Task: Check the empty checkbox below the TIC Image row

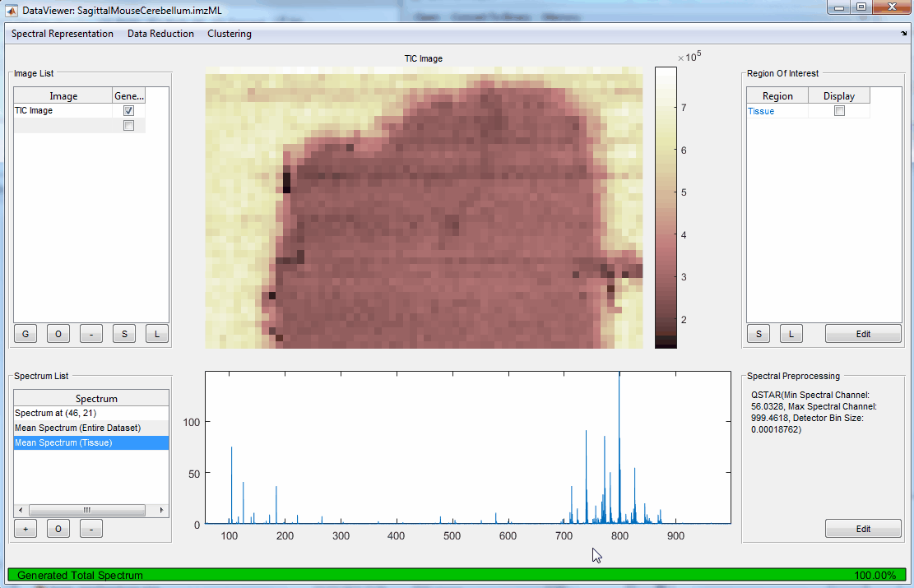Action: pos(128,124)
